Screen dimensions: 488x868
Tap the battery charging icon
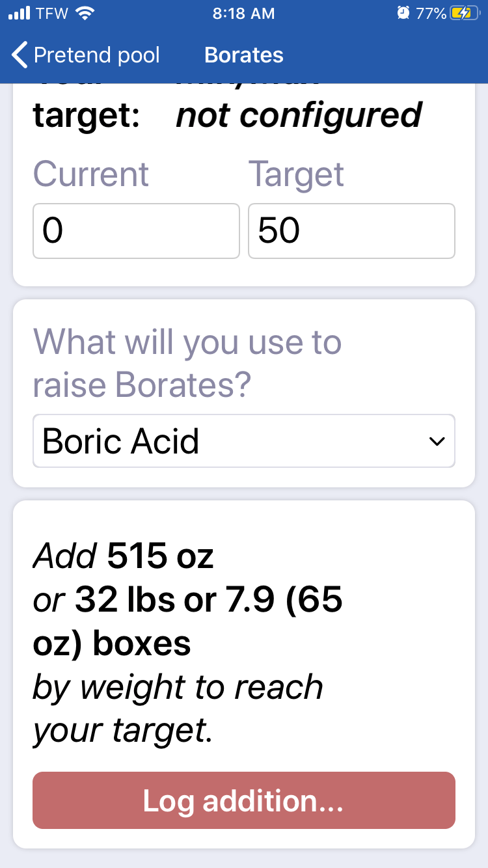pyautogui.click(x=465, y=13)
